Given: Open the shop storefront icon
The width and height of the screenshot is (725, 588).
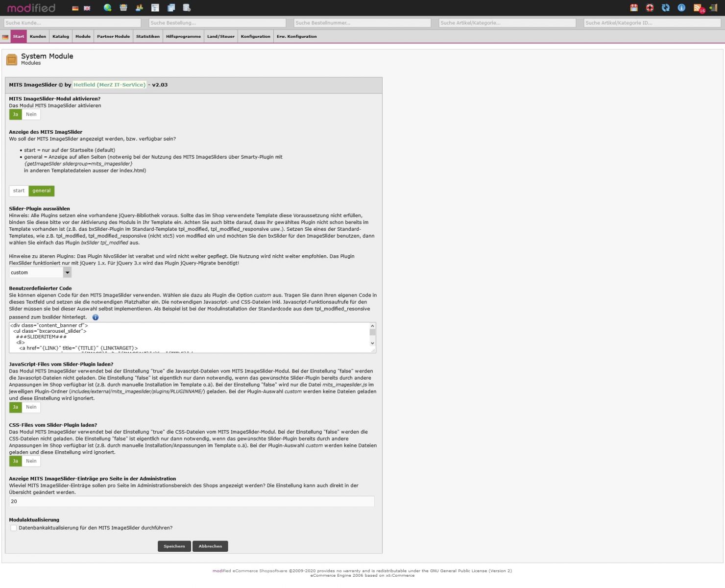Looking at the screenshot, I should 634,8.
